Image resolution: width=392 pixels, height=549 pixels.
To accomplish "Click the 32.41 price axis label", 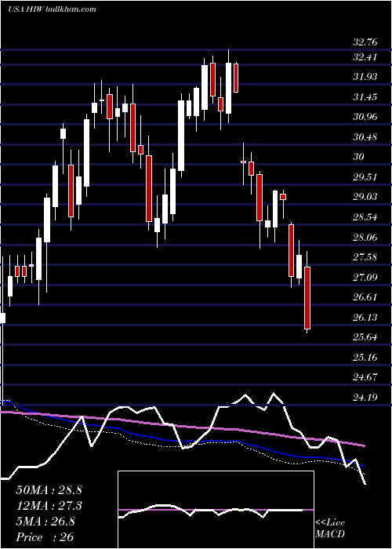I will point(365,56).
